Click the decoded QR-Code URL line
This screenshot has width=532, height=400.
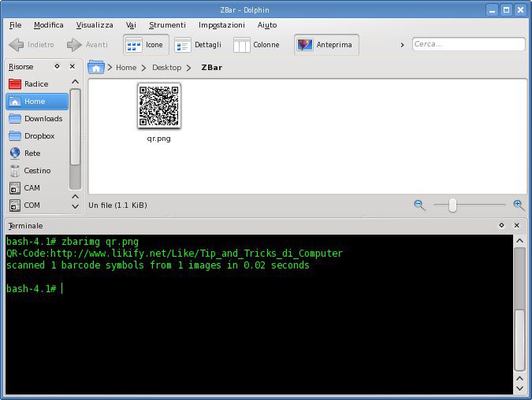point(174,254)
